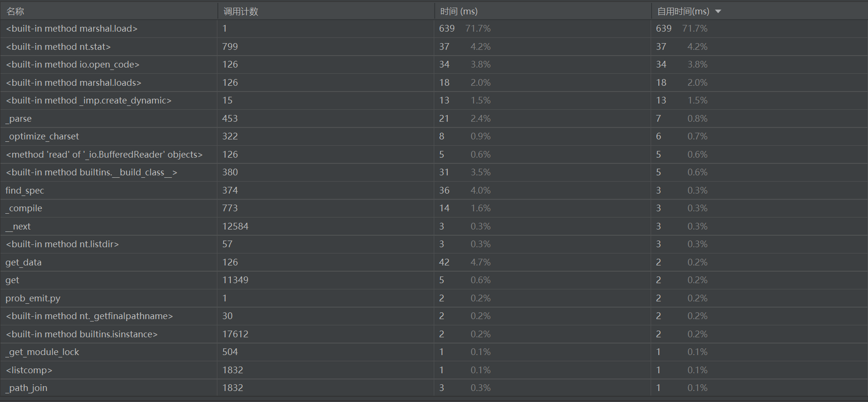Image resolution: width=868 pixels, height=402 pixels.
Task: Sort by the 名称 column header
Action: pos(109,11)
